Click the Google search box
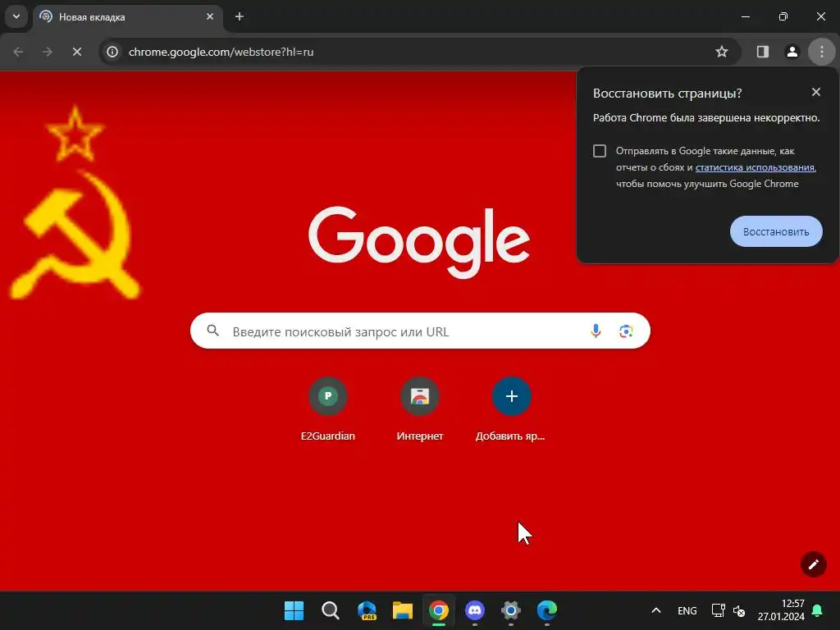The width and height of the screenshot is (840, 630). [420, 331]
